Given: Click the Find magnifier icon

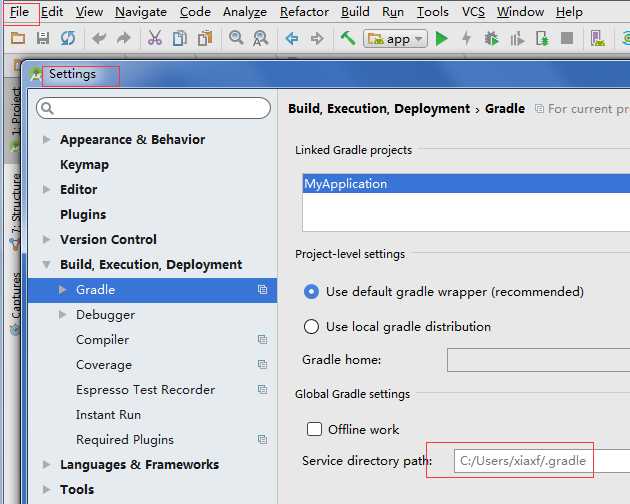Looking at the screenshot, I should [236, 38].
